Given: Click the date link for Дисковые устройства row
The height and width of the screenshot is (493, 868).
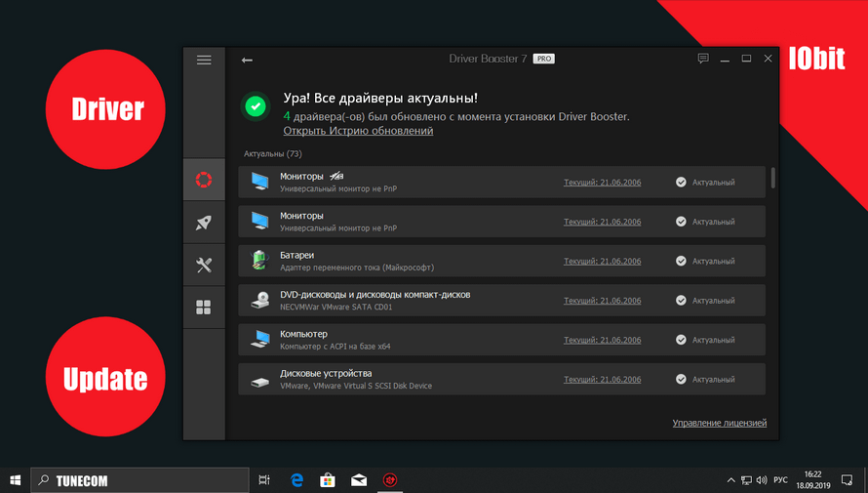Looking at the screenshot, I should pyautogui.click(x=603, y=380).
